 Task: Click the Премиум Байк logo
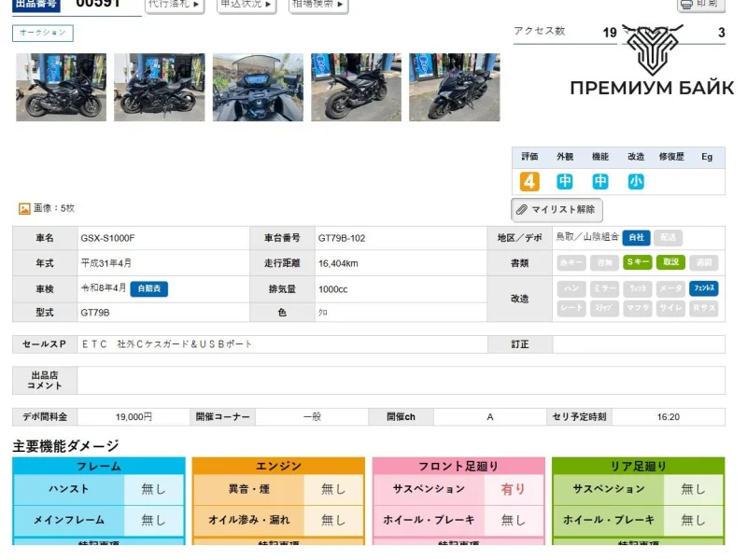pyautogui.click(x=652, y=63)
